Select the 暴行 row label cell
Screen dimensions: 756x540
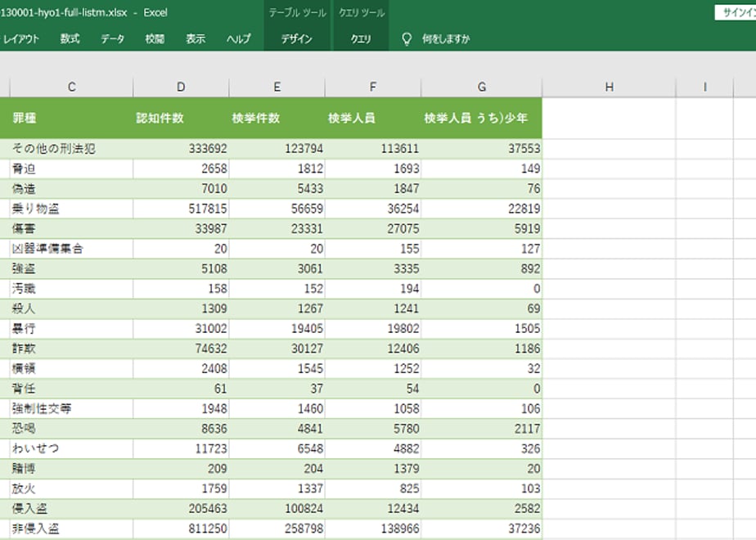tap(71, 329)
